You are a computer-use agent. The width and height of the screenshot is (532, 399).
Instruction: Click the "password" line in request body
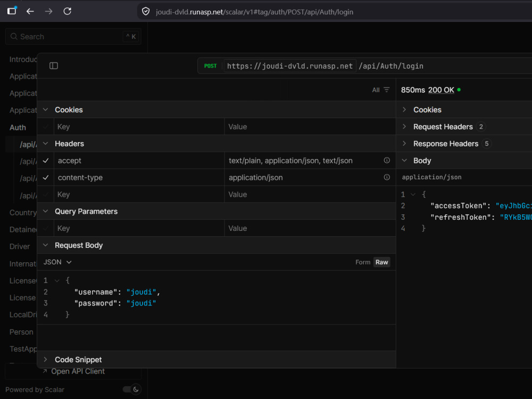pos(115,303)
